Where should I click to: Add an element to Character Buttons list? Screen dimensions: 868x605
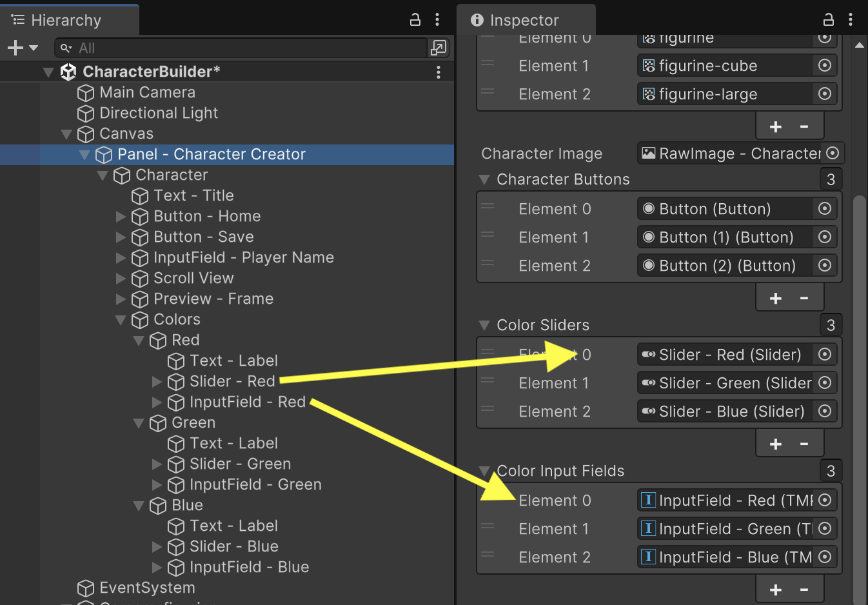[x=776, y=298]
